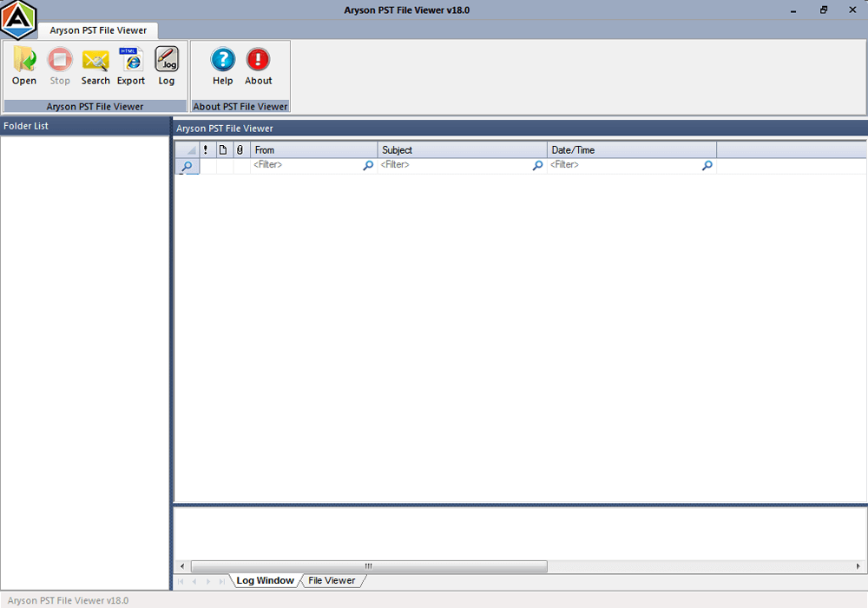
Task: Switch to the Log Window tab
Action: pyautogui.click(x=265, y=580)
